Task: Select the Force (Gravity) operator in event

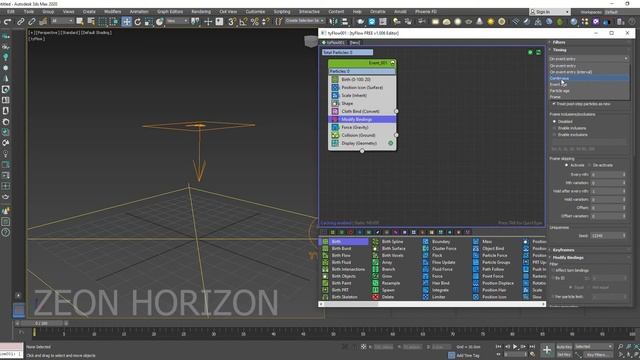Action: click(x=362, y=127)
